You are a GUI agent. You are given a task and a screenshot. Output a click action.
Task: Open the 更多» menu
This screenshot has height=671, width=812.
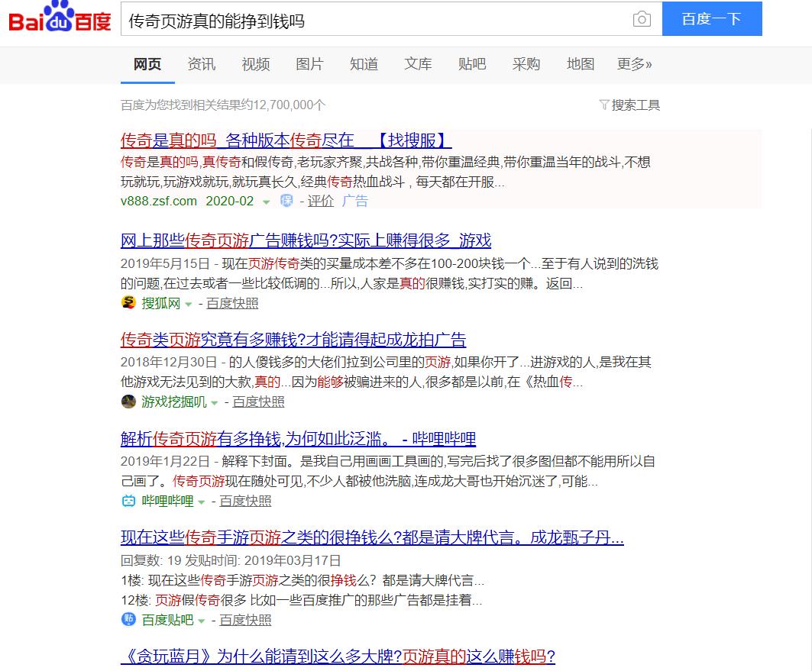point(636,64)
